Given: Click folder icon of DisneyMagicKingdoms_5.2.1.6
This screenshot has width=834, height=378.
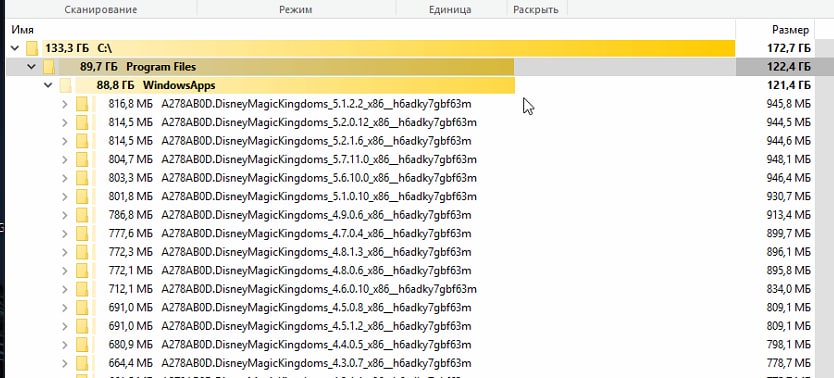Looking at the screenshot, I should (x=82, y=141).
